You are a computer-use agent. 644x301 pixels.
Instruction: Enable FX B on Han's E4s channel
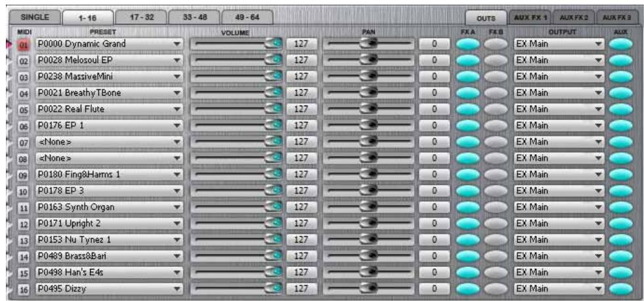pyautogui.click(x=496, y=273)
